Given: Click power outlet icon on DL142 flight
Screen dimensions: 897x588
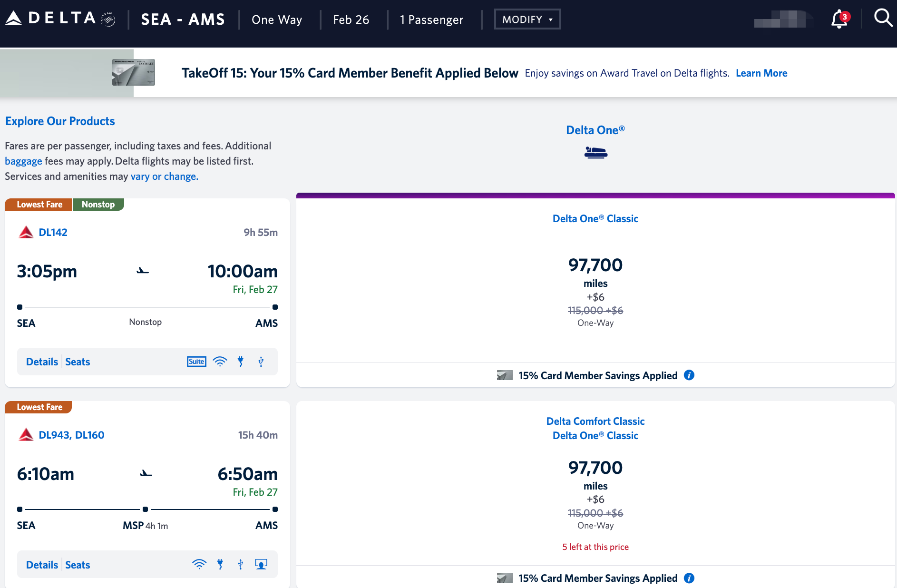Looking at the screenshot, I should [x=241, y=362].
